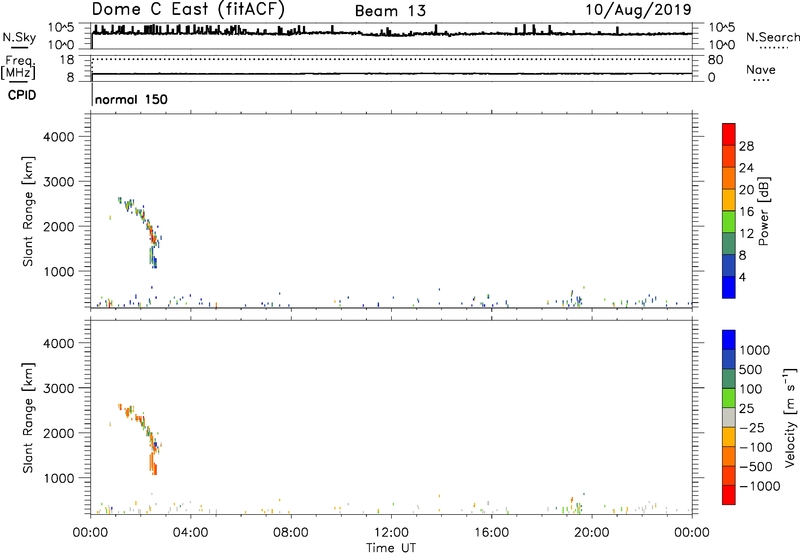
Task: Click the "1000" tick on velocity colorbar
Action: (755, 350)
